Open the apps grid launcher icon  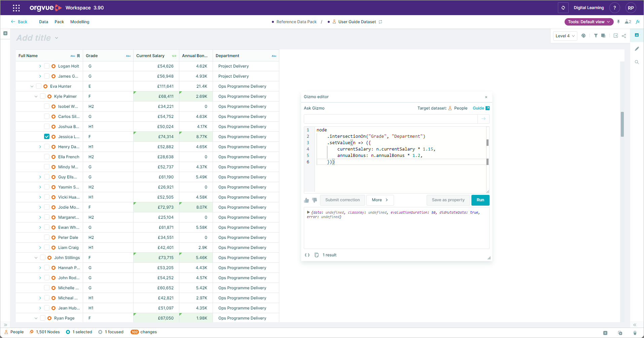pos(16,8)
